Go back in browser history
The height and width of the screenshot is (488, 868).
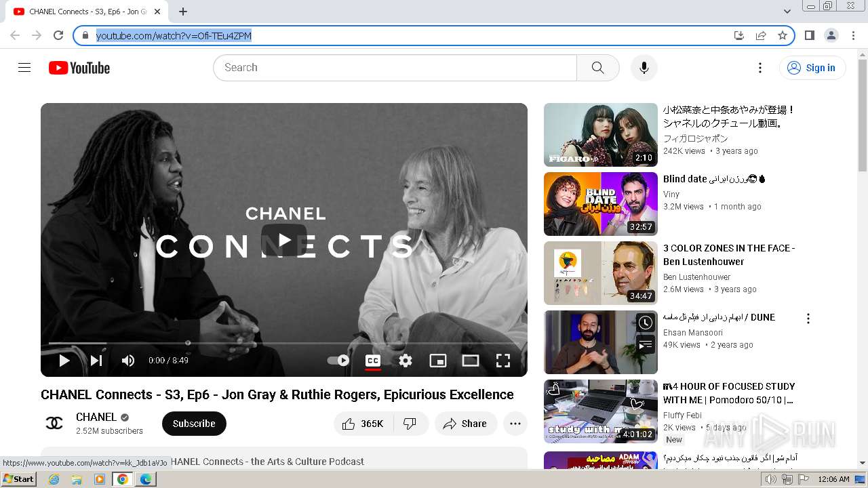[15, 35]
